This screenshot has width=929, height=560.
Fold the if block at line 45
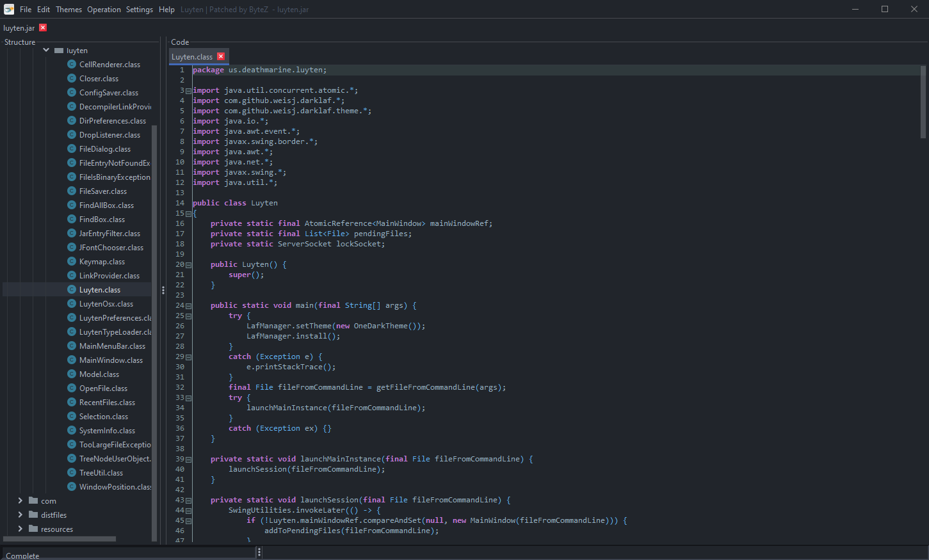188,521
